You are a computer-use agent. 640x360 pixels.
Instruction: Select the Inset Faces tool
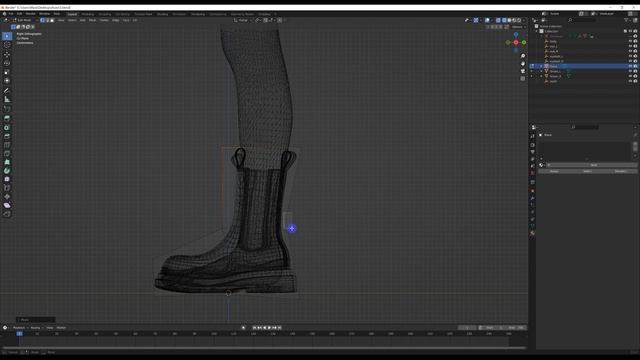tap(7, 127)
